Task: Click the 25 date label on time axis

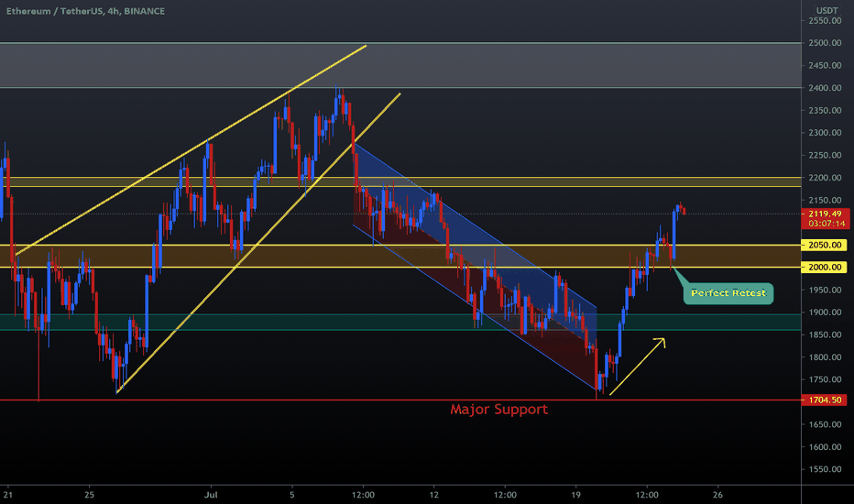Action: pyautogui.click(x=89, y=495)
